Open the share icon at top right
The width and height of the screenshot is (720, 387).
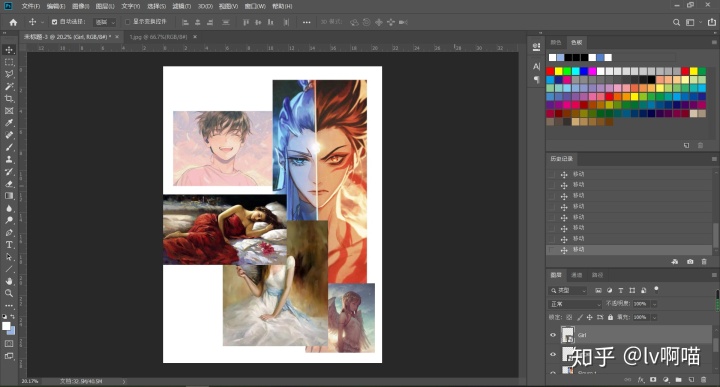(x=712, y=22)
